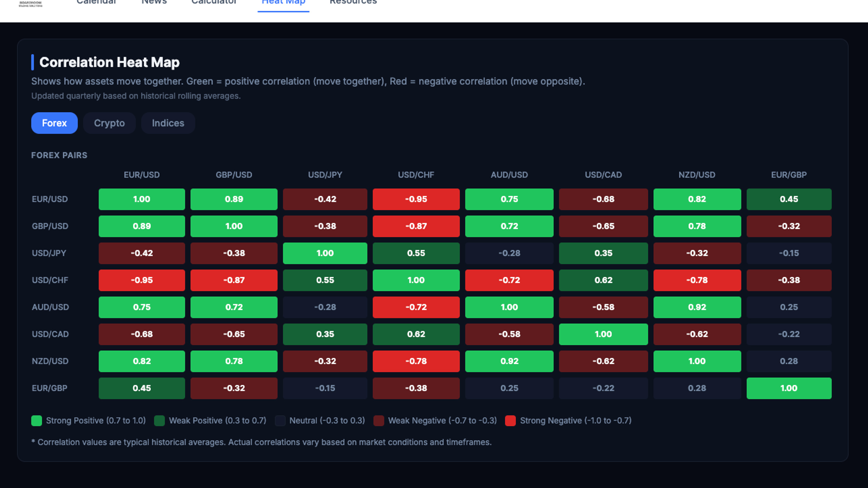Click USD/JPY row USD/CHF cell 0.55

[416, 253]
